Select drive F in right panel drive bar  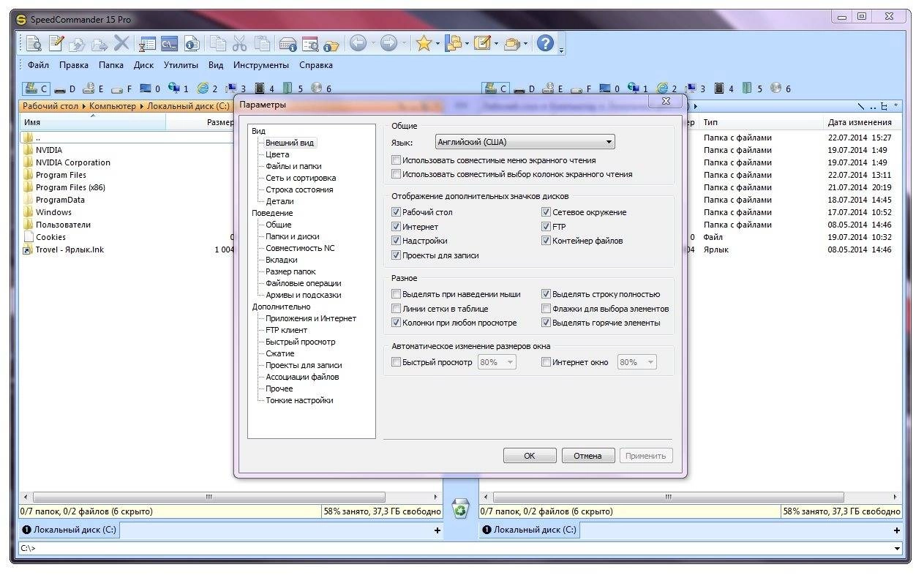click(581, 89)
